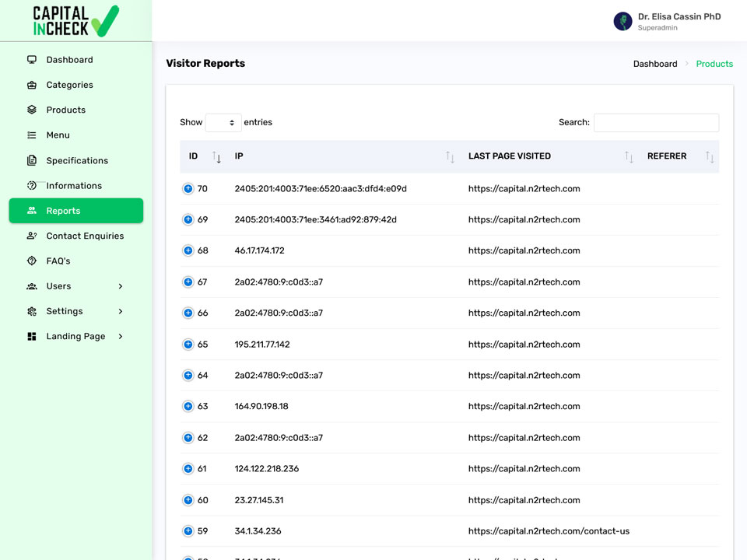Click IP 2405:201:4003:71ee:6520:aac3:dfd4:e09d cell
The height and width of the screenshot is (560, 747).
[321, 188]
